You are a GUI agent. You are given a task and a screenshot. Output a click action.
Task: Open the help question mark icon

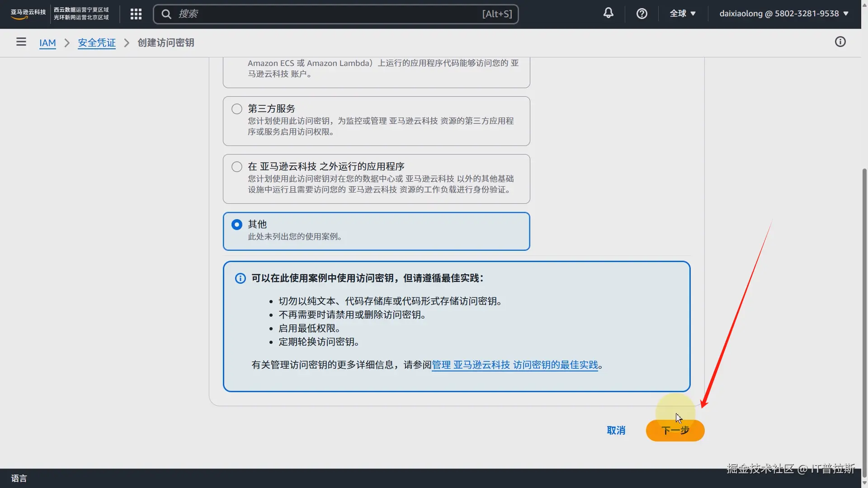pos(642,14)
